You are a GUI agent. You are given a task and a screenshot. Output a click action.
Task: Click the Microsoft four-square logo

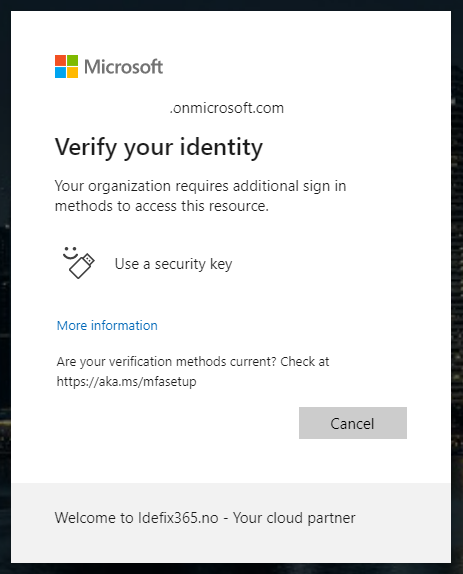[x=66, y=67]
